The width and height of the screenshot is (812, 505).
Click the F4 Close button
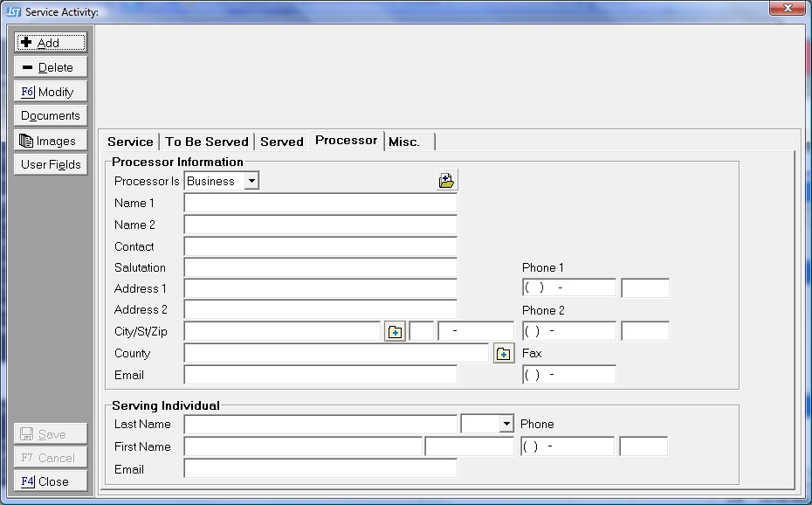pyautogui.click(x=51, y=481)
